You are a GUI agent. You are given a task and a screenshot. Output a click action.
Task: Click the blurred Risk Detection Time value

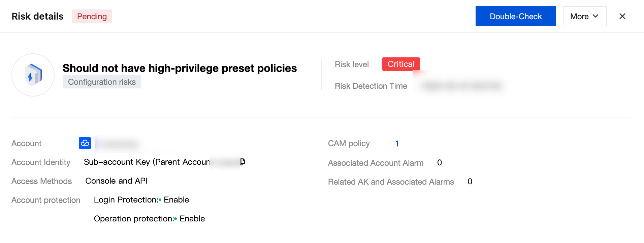[461, 86]
